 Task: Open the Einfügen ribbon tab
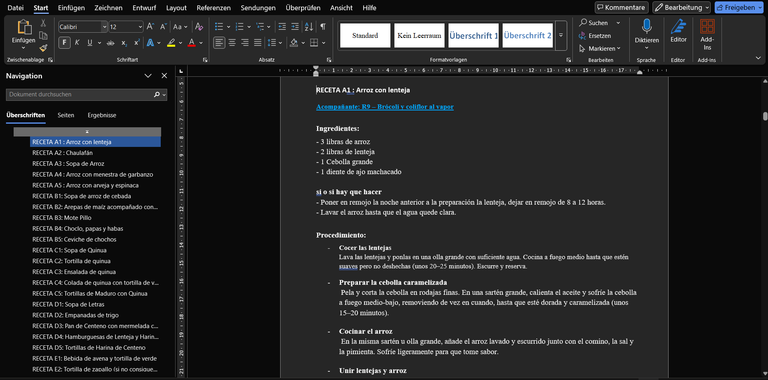point(71,8)
